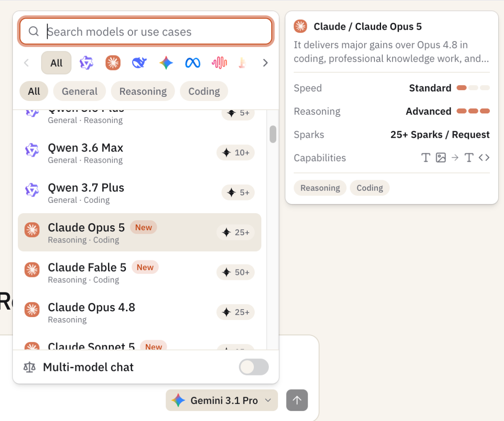Click the 'Reasoning' subtitle under Claude Opus 4.8
504x421 pixels.
pos(67,320)
